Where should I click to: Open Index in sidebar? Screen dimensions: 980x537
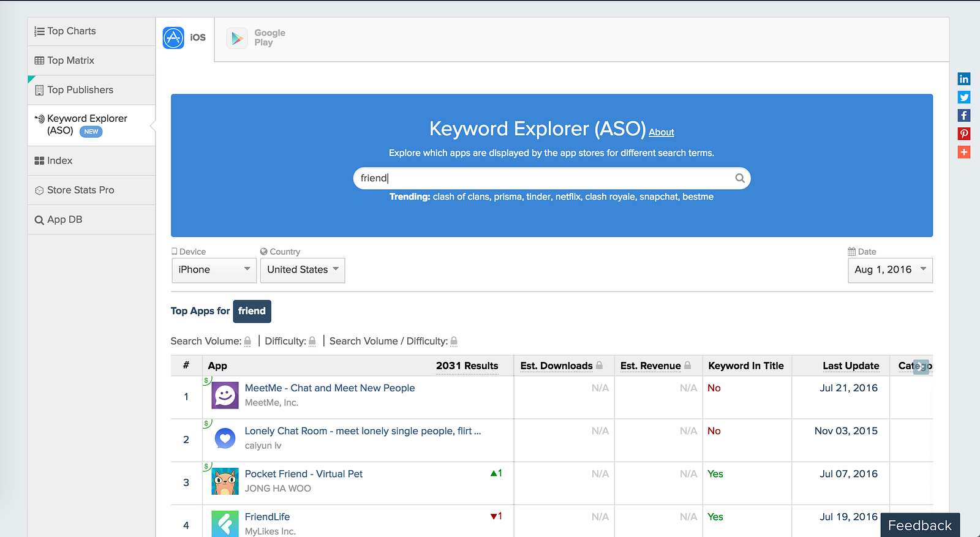point(91,160)
